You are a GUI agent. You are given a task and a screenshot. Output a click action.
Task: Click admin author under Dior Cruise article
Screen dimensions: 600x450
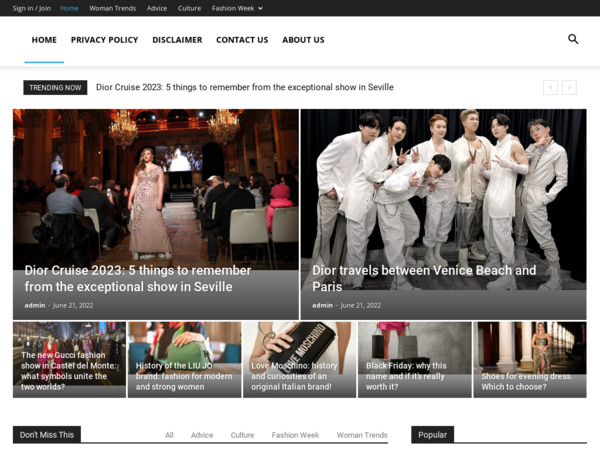click(x=35, y=305)
